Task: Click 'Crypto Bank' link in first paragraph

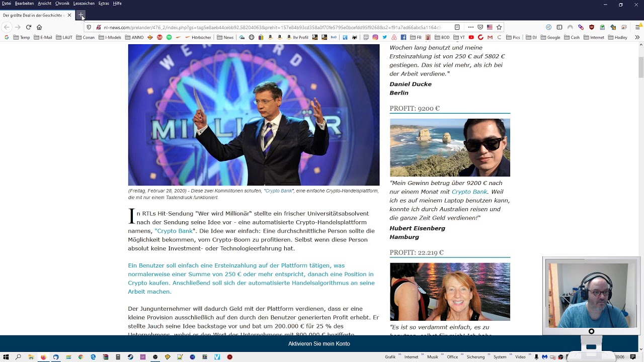Action: click(x=175, y=231)
